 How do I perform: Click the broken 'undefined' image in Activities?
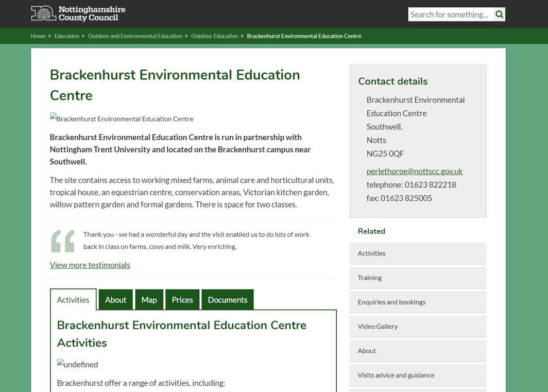pos(78,364)
